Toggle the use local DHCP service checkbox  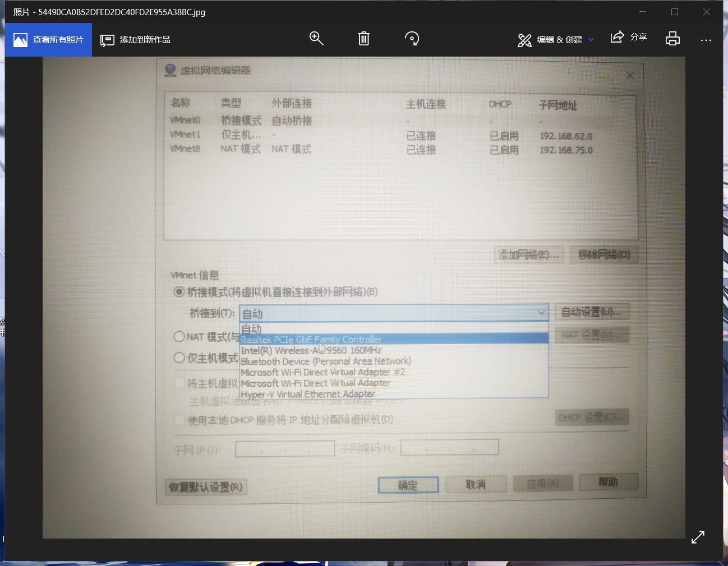tap(179, 420)
